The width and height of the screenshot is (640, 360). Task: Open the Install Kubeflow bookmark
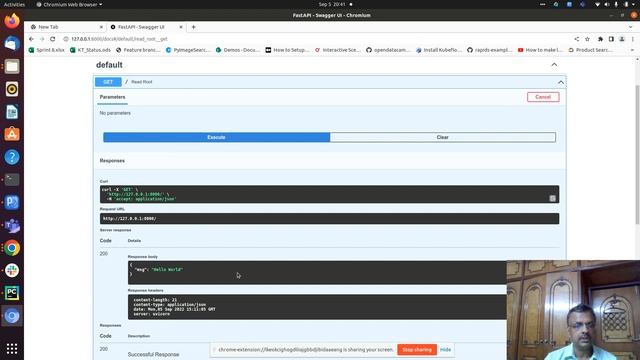pos(439,50)
